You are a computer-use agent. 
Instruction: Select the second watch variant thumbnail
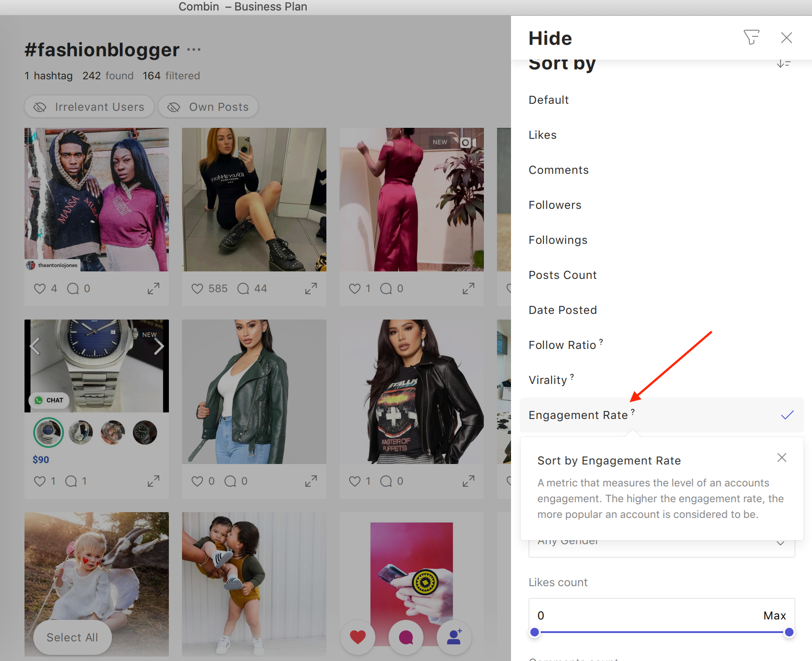tap(80, 432)
